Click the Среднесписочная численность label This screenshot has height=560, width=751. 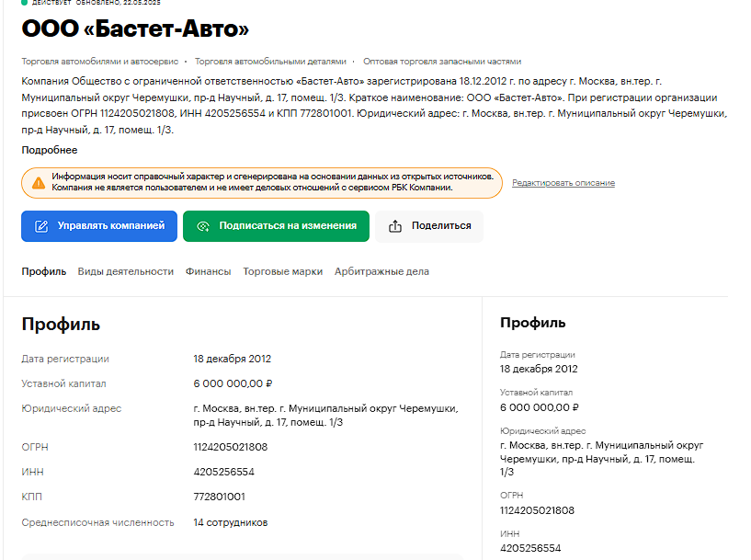click(x=97, y=522)
